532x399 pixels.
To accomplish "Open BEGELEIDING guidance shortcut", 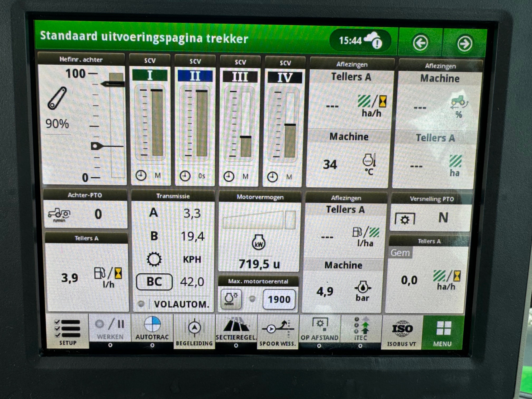I will click(194, 332).
